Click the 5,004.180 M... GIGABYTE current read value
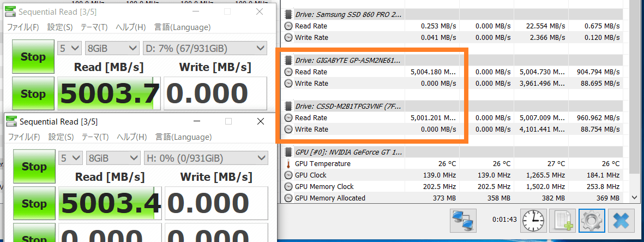The width and height of the screenshot is (644, 242). coord(434,72)
